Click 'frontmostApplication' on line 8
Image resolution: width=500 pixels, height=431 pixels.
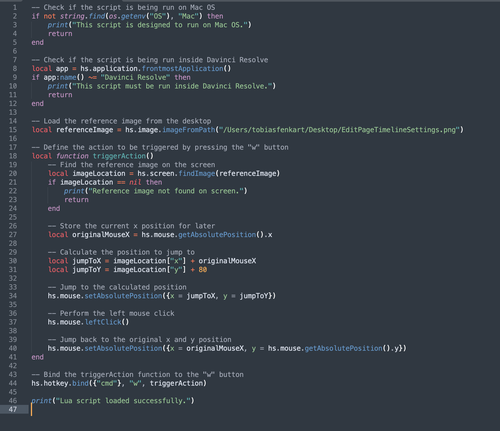(182, 69)
